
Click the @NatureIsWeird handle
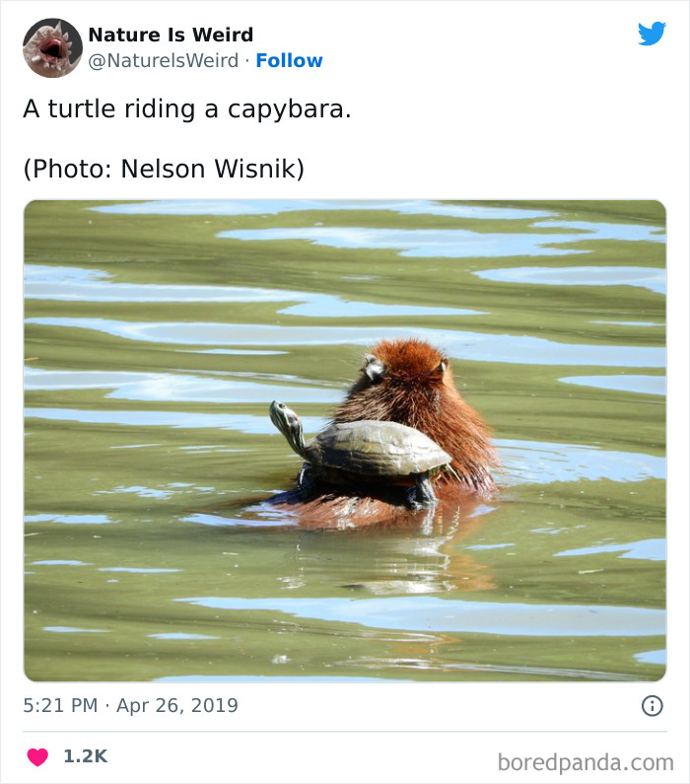coord(164,60)
